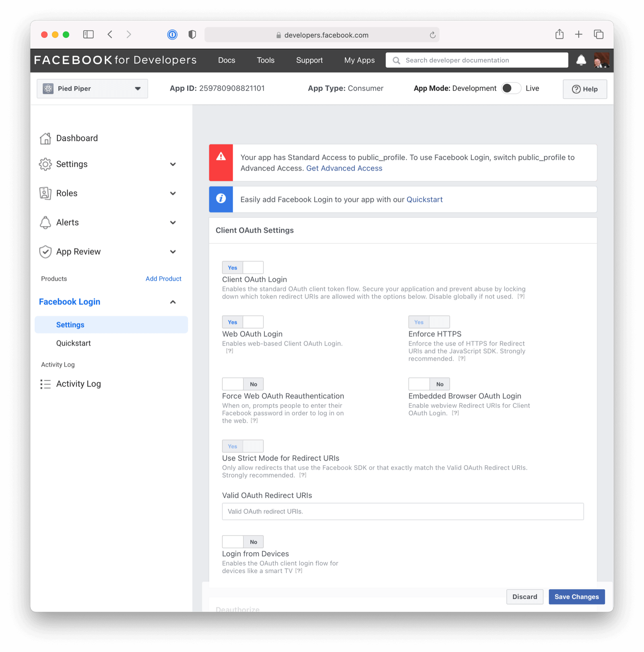Click the Activity Log list icon
This screenshot has width=644, height=652.
tap(45, 384)
